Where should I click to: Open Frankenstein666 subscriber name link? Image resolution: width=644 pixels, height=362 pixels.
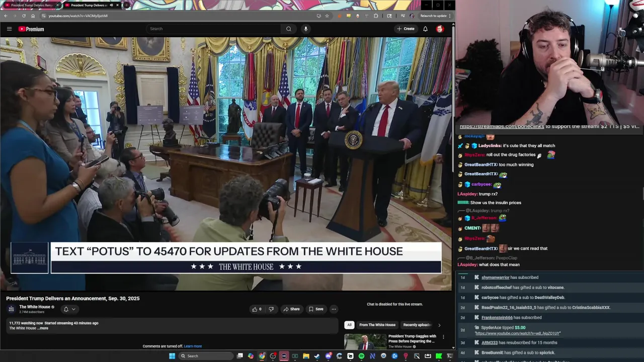tap(497, 318)
